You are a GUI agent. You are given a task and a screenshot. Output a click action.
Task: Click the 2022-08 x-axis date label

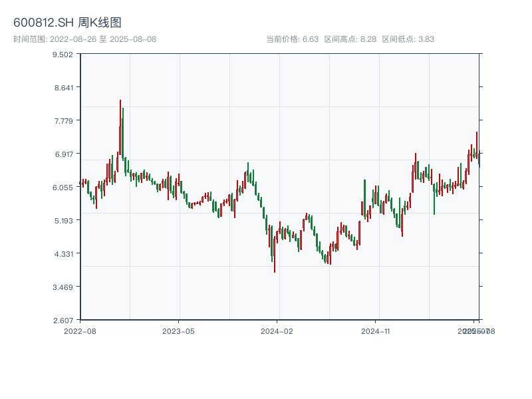point(80,331)
